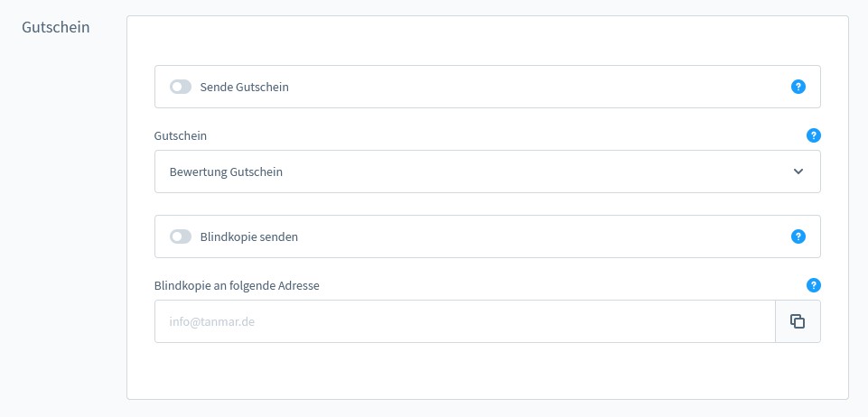868x417 pixels.
Task: Click the copy icon next to email field
Action: tap(798, 321)
